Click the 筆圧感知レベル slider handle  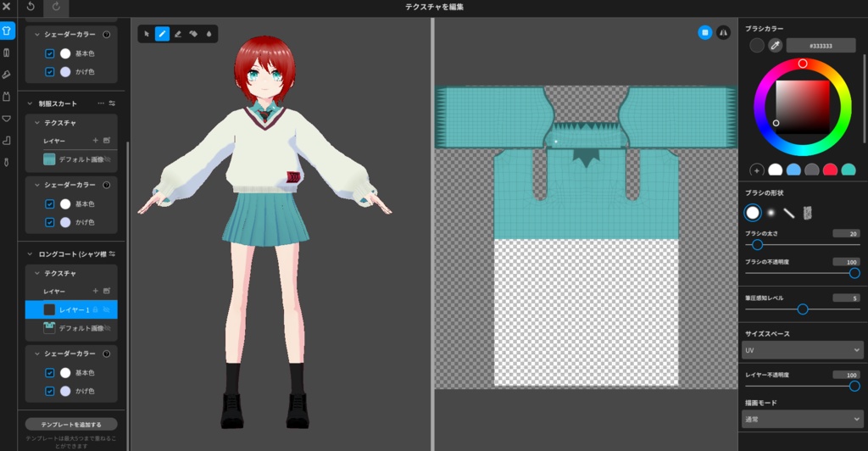pyautogui.click(x=803, y=309)
